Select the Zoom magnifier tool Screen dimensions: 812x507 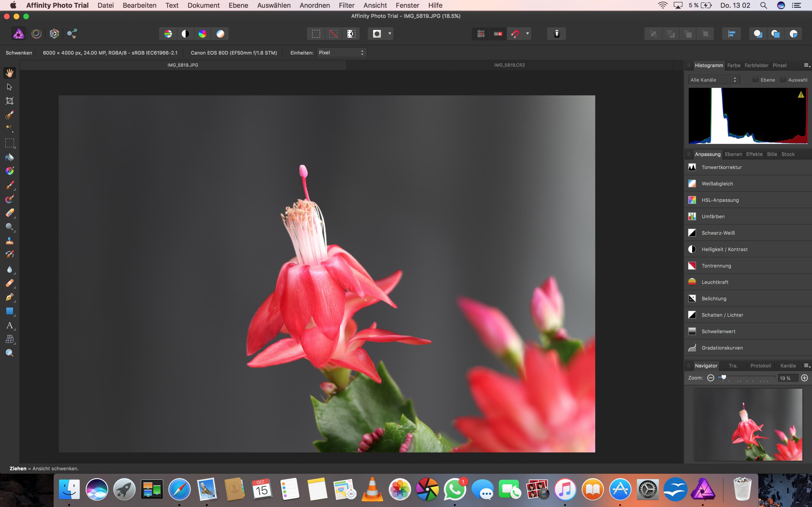click(9, 353)
